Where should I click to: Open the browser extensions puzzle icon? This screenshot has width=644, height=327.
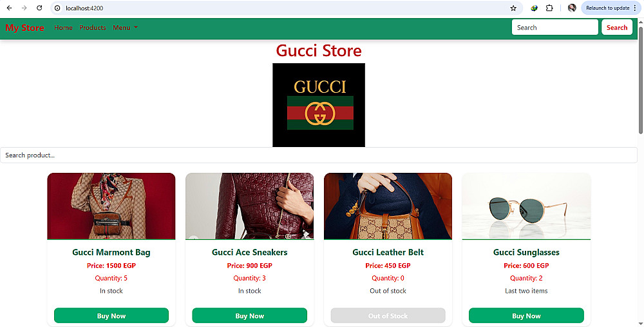click(x=549, y=8)
